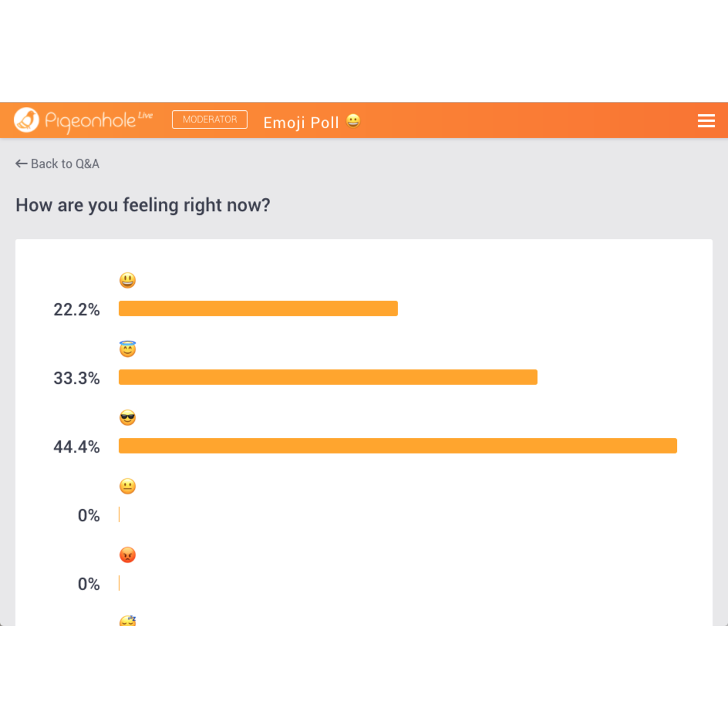Click the angry red face emoji
728x728 pixels.
pyautogui.click(x=128, y=555)
